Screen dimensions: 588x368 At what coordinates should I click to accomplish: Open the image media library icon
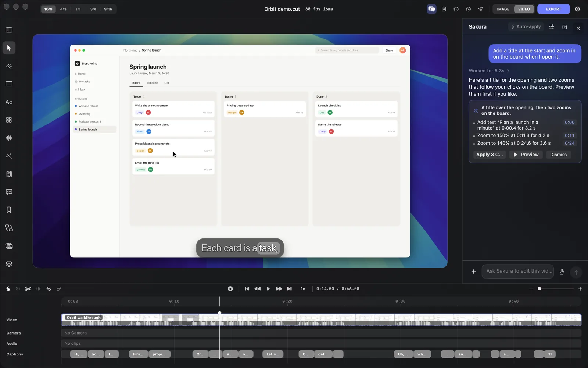pyautogui.click(x=9, y=246)
